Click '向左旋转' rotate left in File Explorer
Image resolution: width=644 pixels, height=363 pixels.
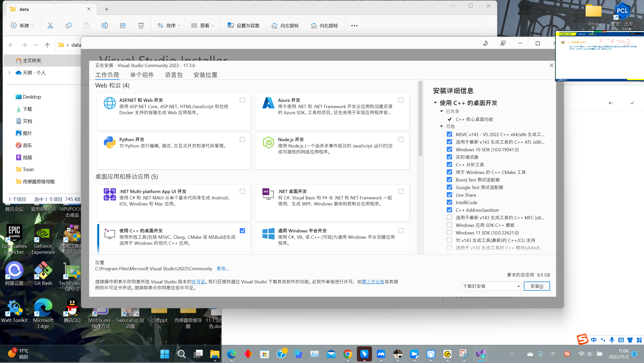click(285, 25)
